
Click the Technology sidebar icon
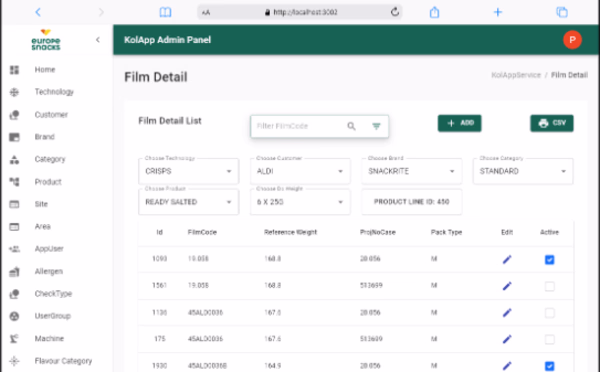click(x=14, y=92)
